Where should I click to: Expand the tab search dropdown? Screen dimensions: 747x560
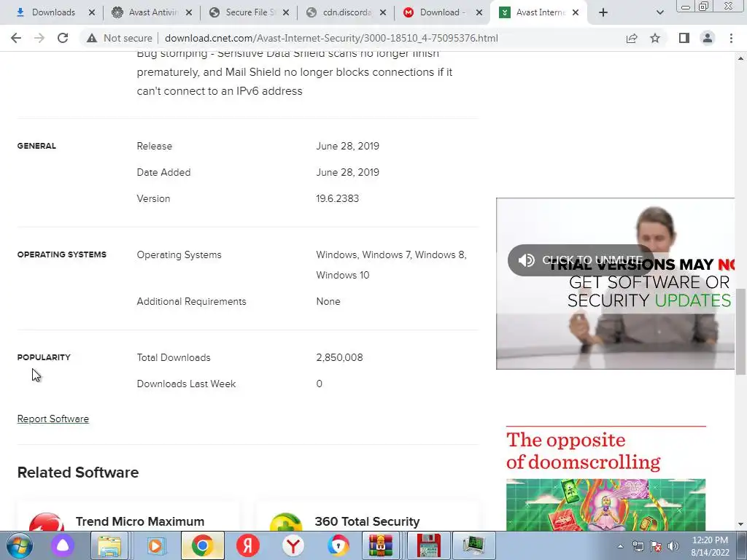point(659,12)
